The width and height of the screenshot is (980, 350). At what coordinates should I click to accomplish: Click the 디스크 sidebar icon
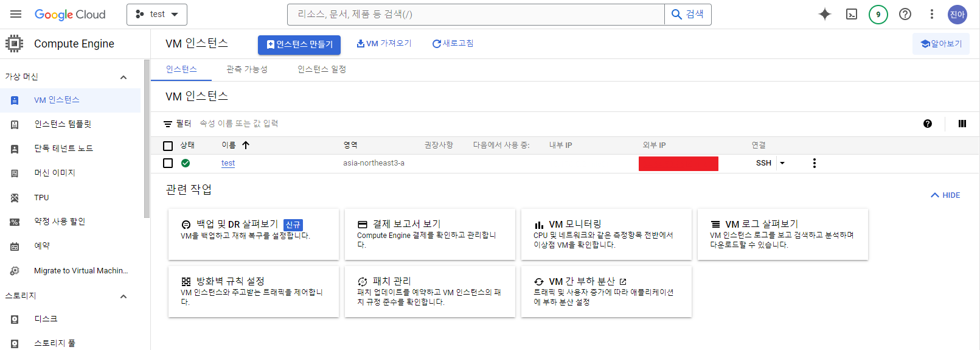point(15,320)
